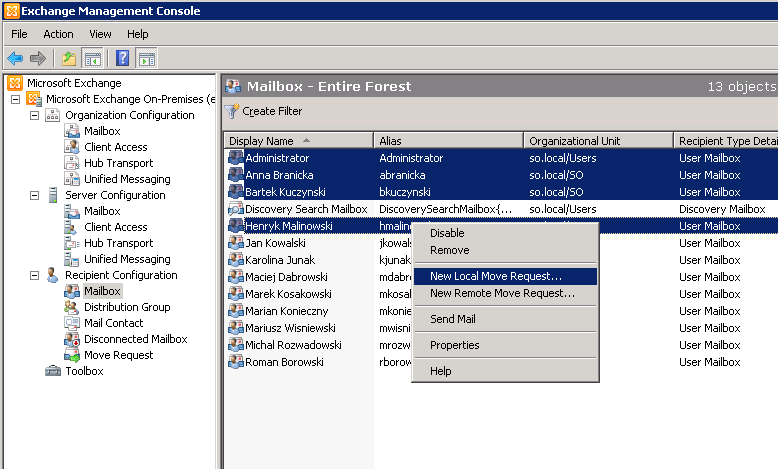778x469 pixels.
Task: Click the Exchange Management Console title icon
Action: coord(12,11)
